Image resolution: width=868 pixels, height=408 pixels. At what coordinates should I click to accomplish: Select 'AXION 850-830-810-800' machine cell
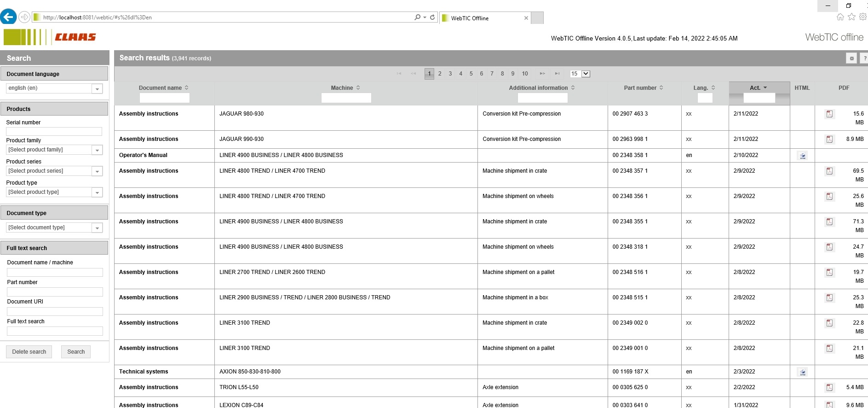[250, 372]
